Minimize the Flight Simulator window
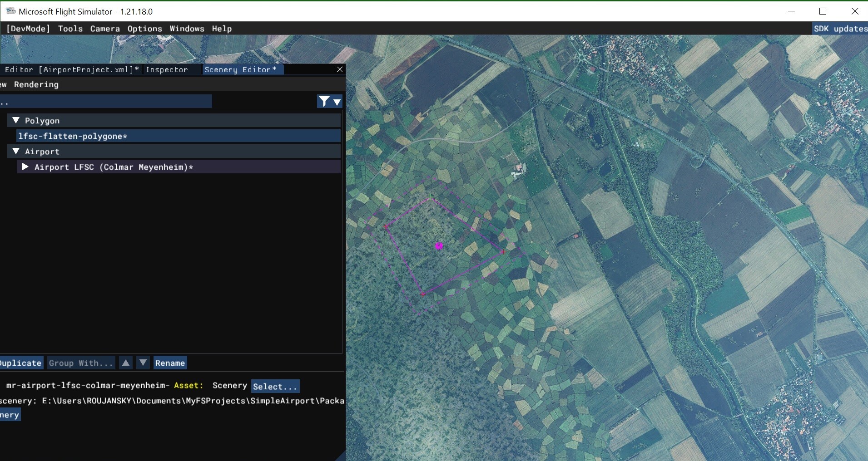This screenshot has width=868, height=461. point(792,11)
